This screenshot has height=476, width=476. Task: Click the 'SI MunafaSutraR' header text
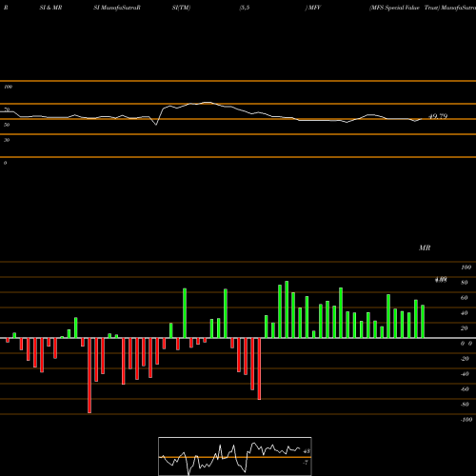117,8
